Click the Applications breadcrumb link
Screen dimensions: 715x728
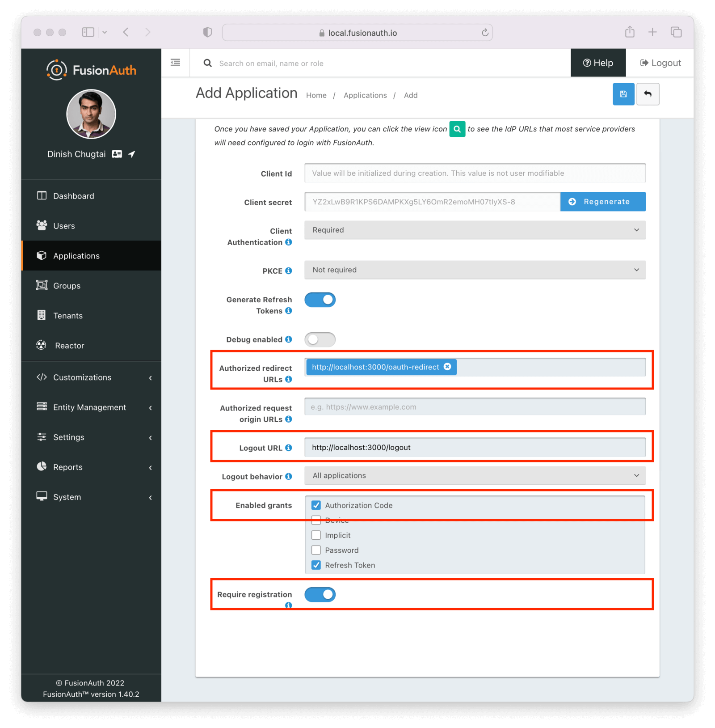(365, 95)
